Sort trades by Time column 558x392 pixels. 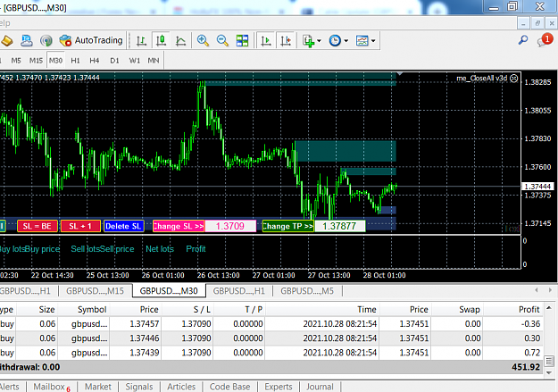pyautogui.click(x=322, y=309)
